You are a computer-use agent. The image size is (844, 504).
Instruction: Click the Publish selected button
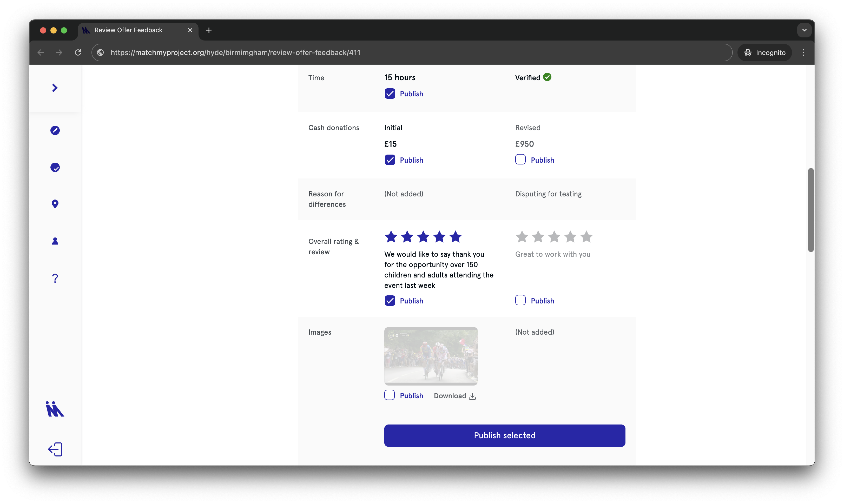(504, 435)
